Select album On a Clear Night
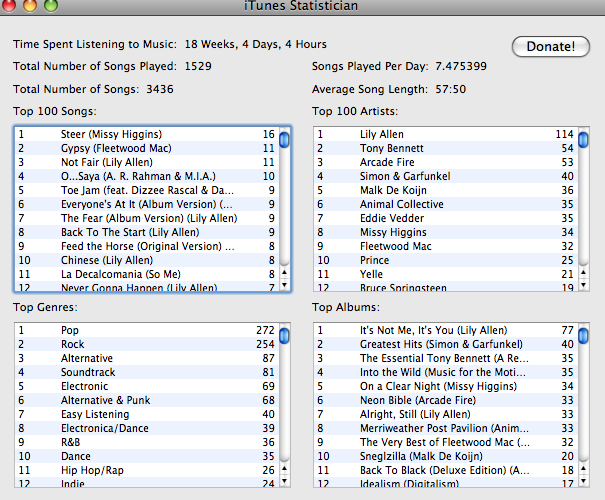 446,386
